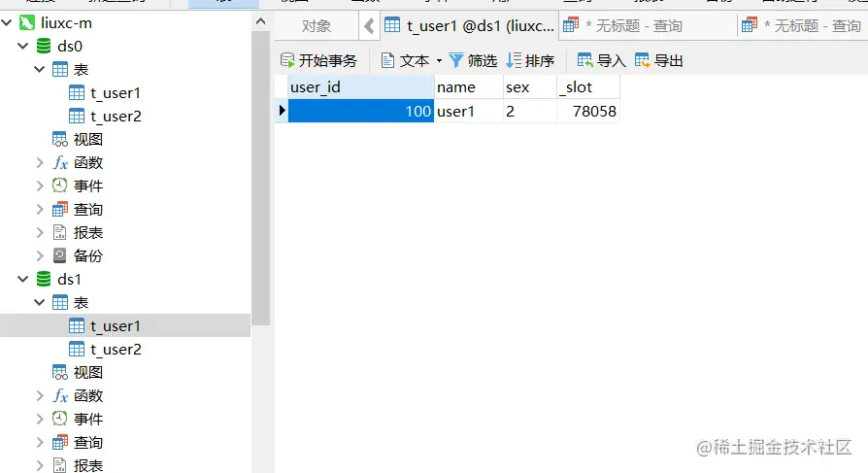Switch to the 对象 tab
This screenshot has height=473, width=868.
317,26
